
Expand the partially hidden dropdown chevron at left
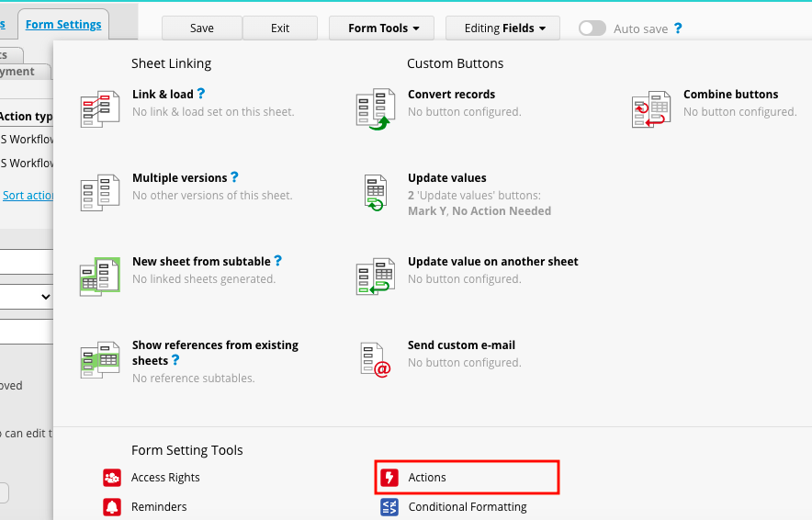[x=46, y=297]
